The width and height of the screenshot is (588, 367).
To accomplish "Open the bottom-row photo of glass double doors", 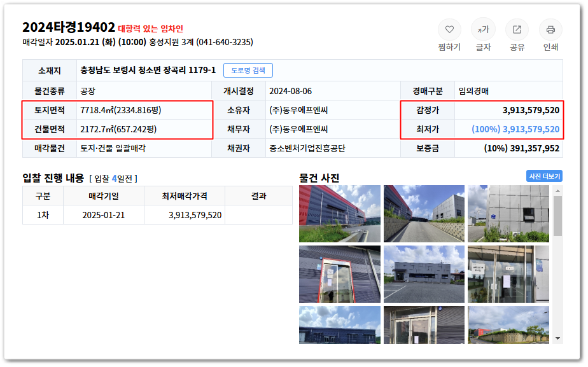I will 424,325.
